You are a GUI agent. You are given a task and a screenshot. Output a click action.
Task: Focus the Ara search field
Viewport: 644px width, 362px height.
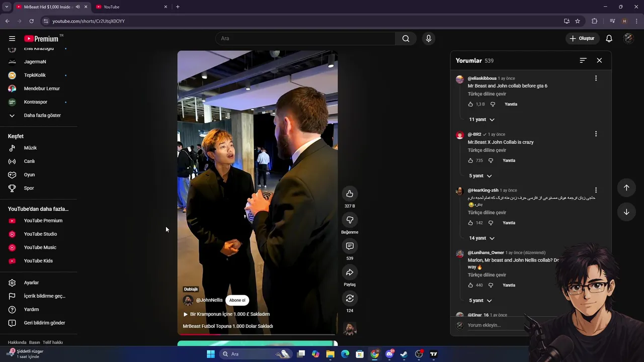point(305,39)
